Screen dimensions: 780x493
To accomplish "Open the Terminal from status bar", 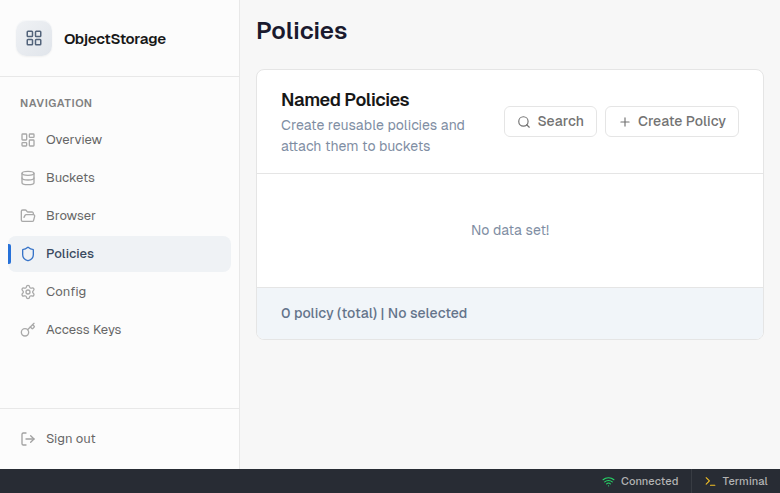I will (744, 481).
